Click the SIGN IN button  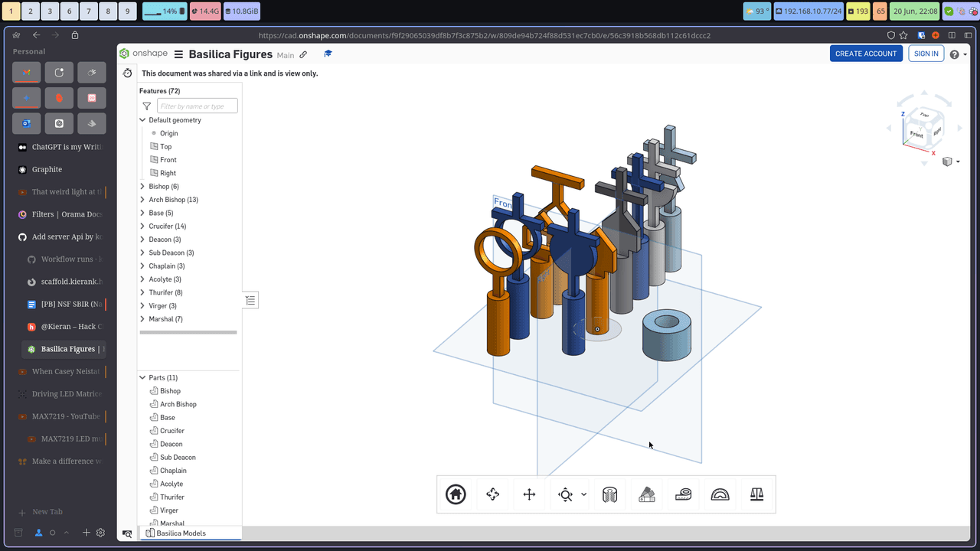[x=926, y=54]
